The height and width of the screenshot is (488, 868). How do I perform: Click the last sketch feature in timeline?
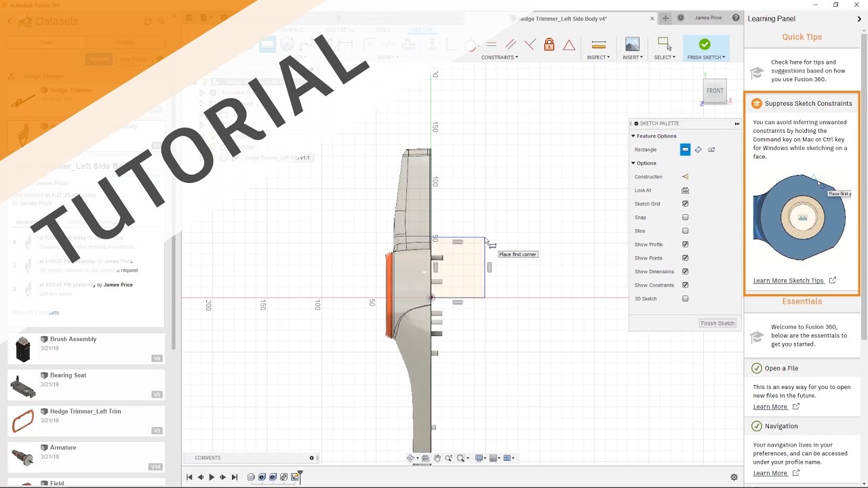[294, 477]
